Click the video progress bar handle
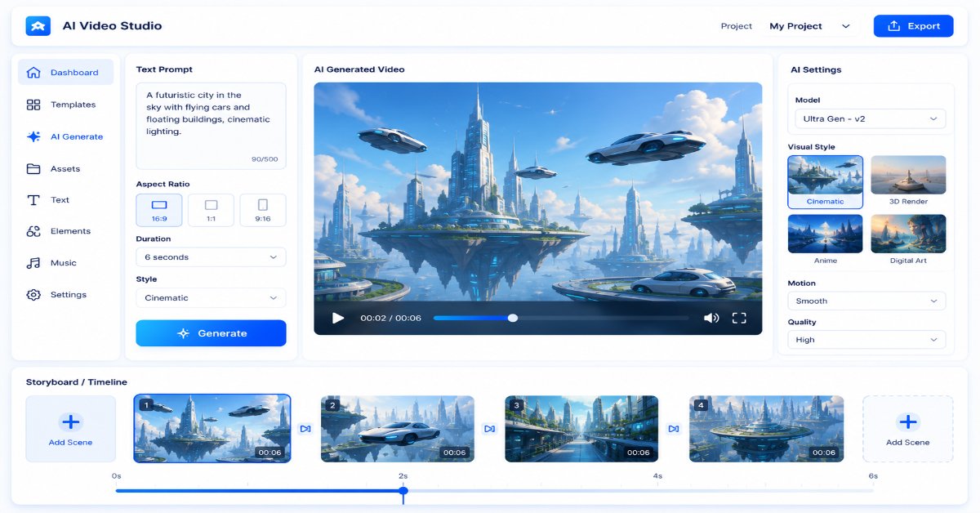Screen dimensions: 980x513 [513, 318]
